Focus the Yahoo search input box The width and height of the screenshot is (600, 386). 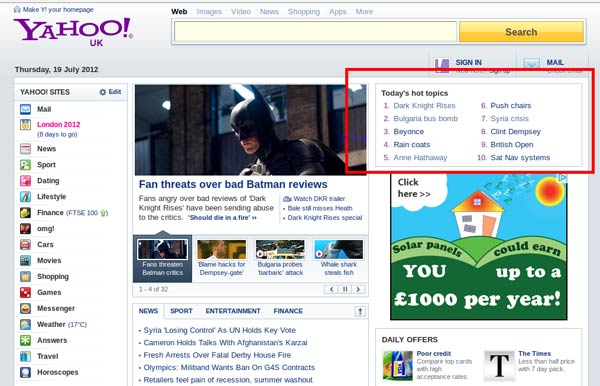tap(315, 32)
